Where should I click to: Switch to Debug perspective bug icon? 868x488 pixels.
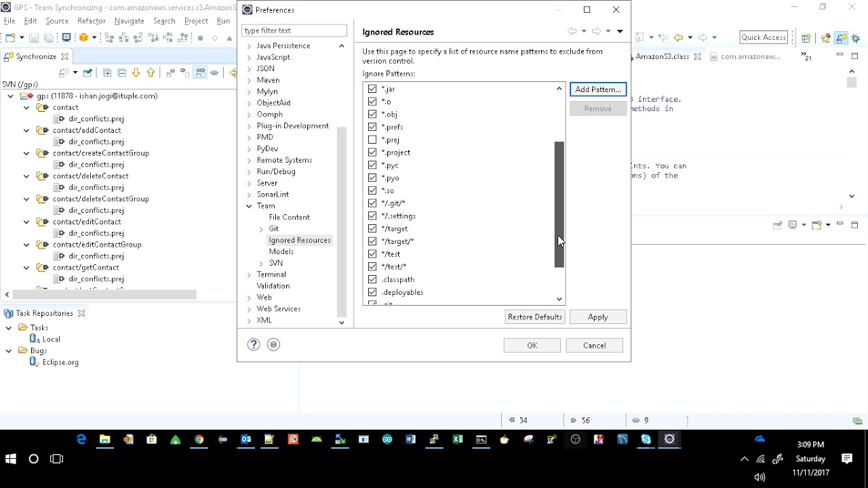[856, 38]
